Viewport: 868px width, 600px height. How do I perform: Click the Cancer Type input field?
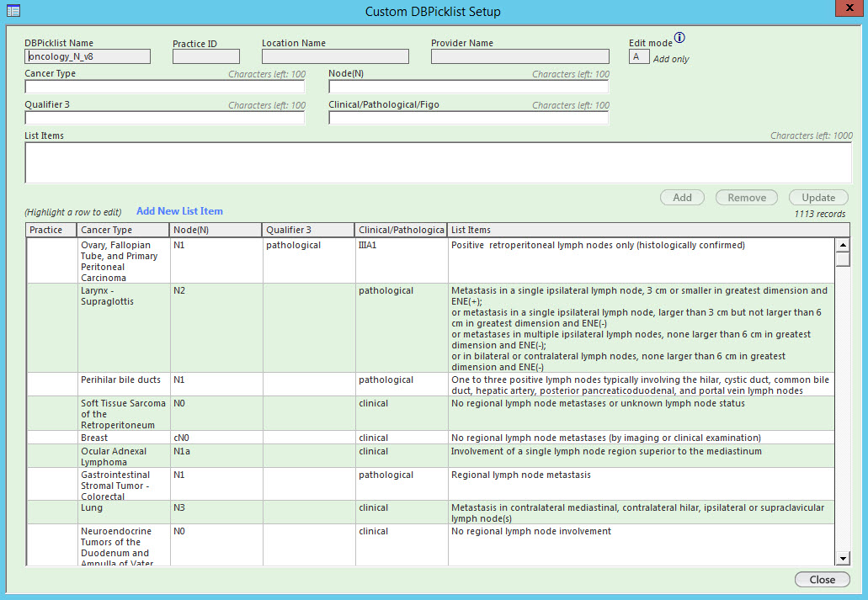(x=164, y=87)
